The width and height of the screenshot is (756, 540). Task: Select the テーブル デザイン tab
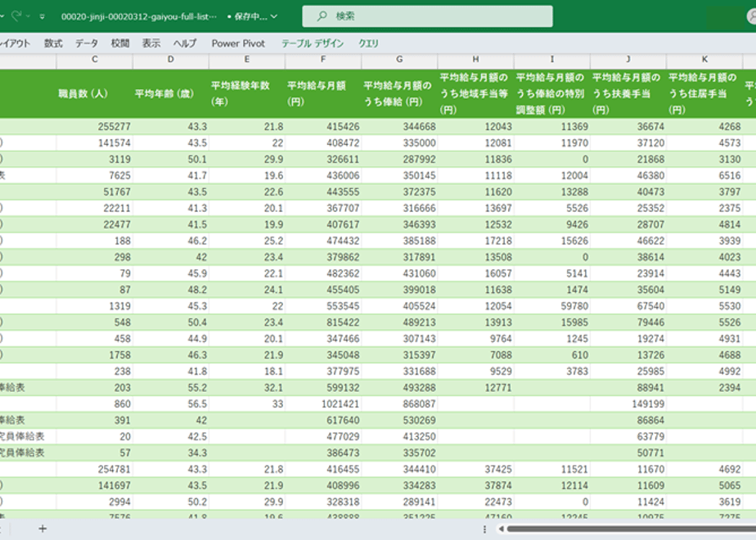pyautogui.click(x=313, y=43)
